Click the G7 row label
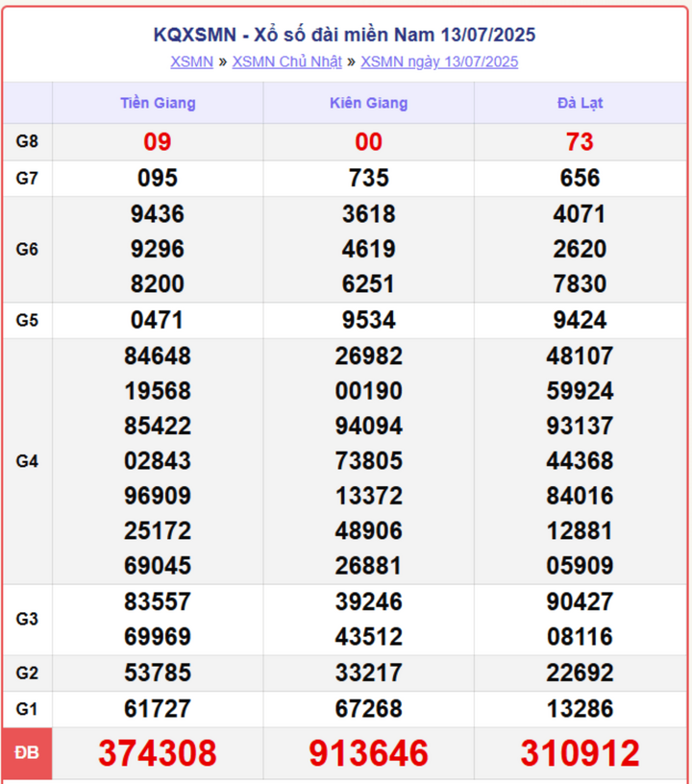 point(27,178)
